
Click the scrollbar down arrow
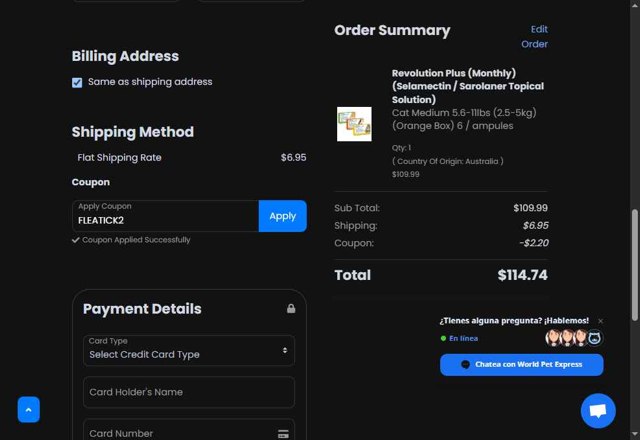point(635,434)
